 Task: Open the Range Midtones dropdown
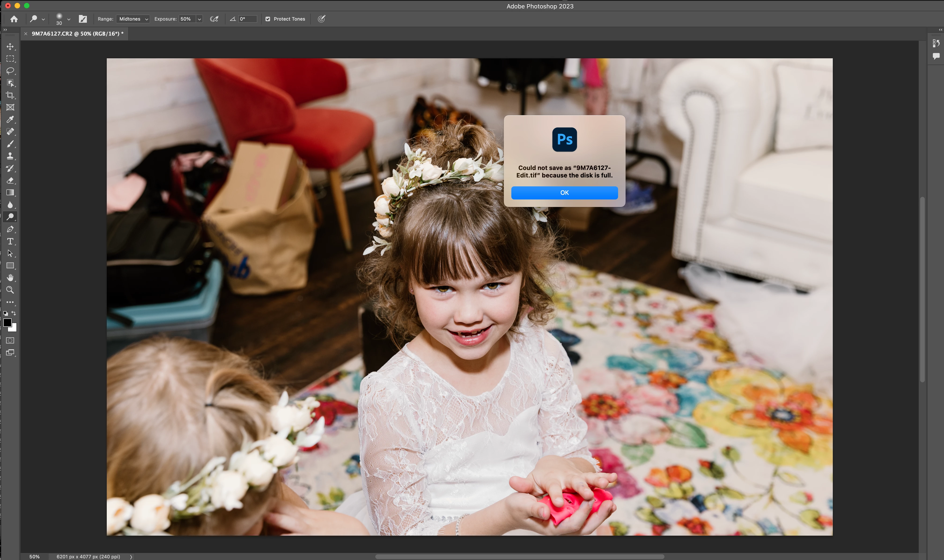coord(133,19)
